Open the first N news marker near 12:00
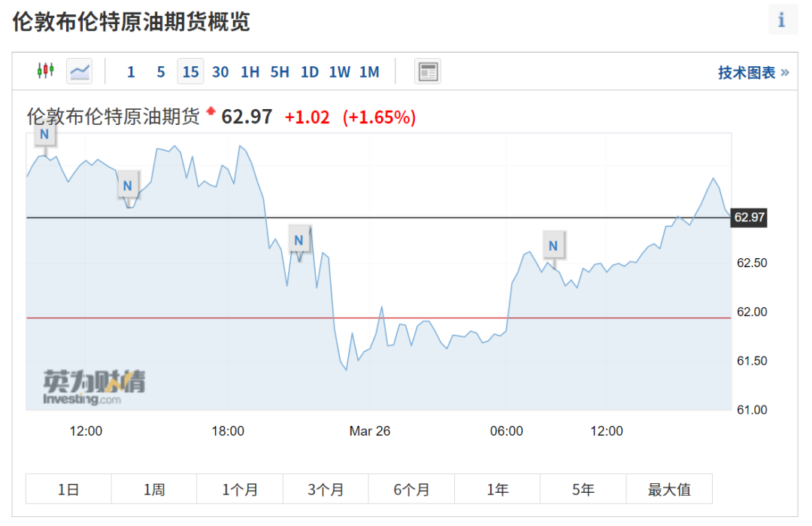This screenshot has height=526, width=812. click(44, 135)
